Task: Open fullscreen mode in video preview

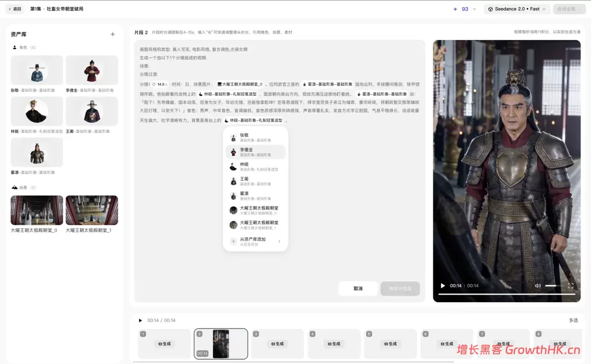Action: pyautogui.click(x=571, y=286)
